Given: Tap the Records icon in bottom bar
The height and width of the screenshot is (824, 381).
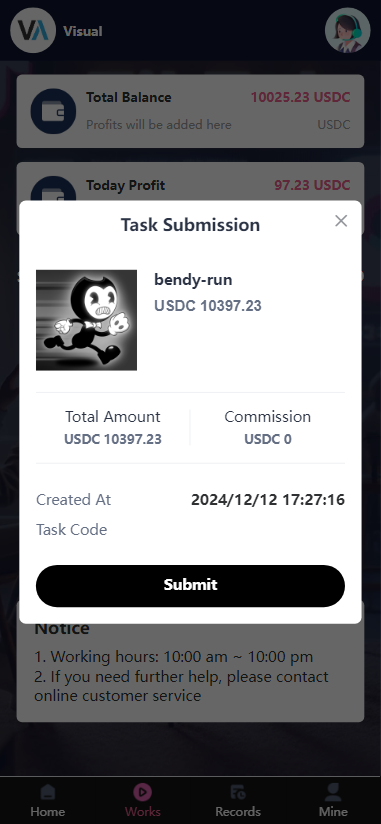Looking at the screenshot, I should 238,791.
